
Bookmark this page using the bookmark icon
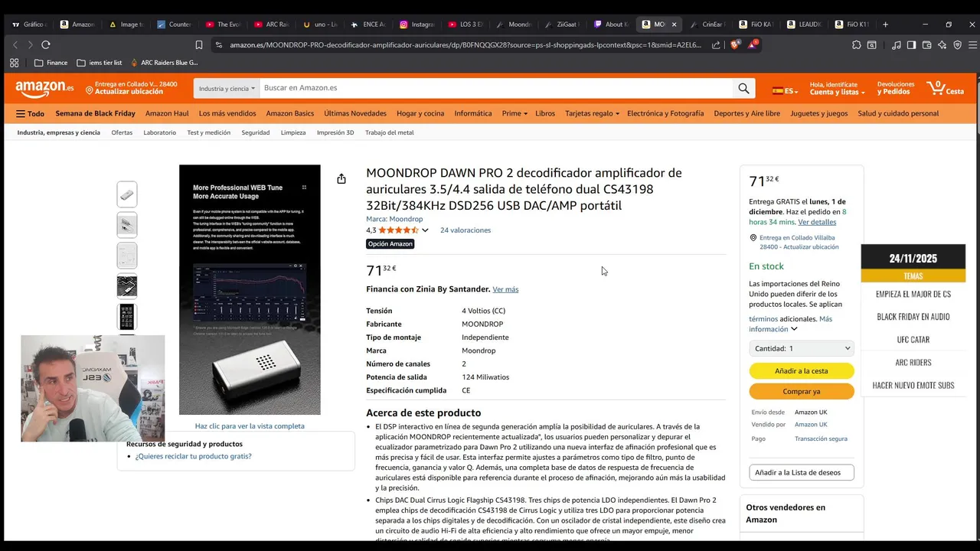coord(199,45)
